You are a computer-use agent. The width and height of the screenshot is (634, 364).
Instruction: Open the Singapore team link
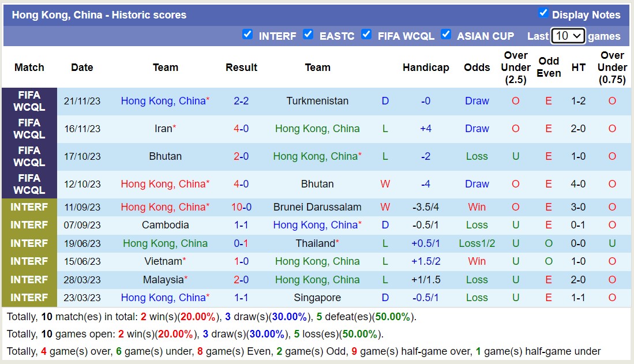pos(317,298)
